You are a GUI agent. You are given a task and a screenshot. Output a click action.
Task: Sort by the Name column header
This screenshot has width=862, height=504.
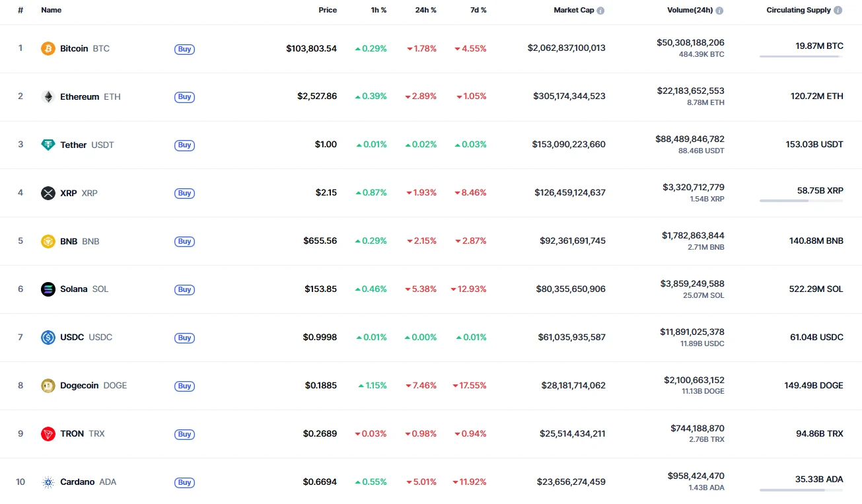pyautogui.click(x=51, y=11)
